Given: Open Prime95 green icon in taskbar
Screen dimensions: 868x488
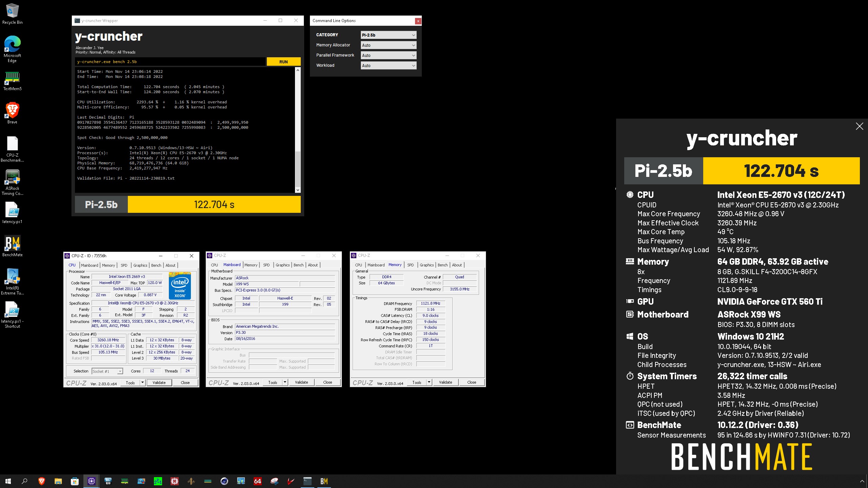Looking at the screenshot, I should coord(158,481).
